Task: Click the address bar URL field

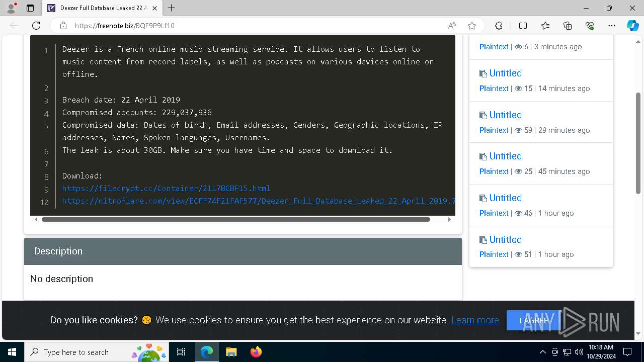Action: pyautogui.click(x=257, y=26)
